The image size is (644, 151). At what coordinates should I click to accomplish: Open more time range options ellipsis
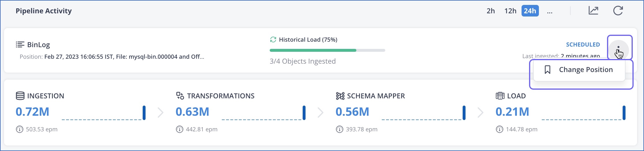(x=550, y=12)
